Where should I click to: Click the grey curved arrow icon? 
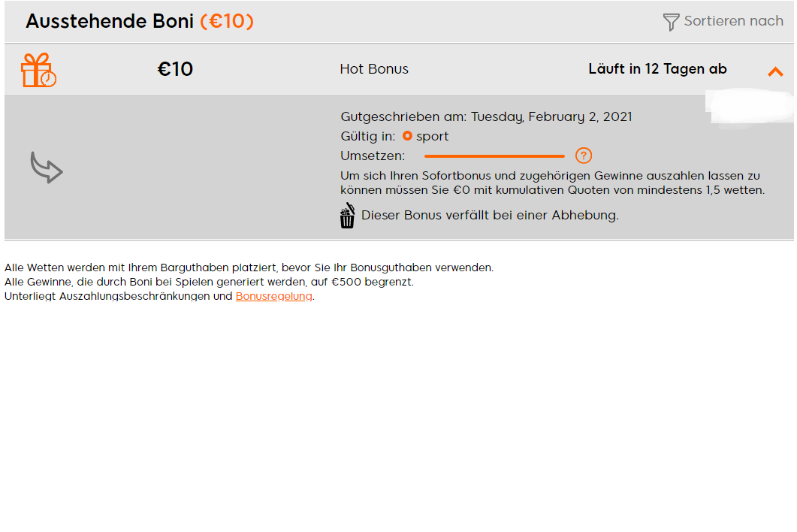(47, 168)
